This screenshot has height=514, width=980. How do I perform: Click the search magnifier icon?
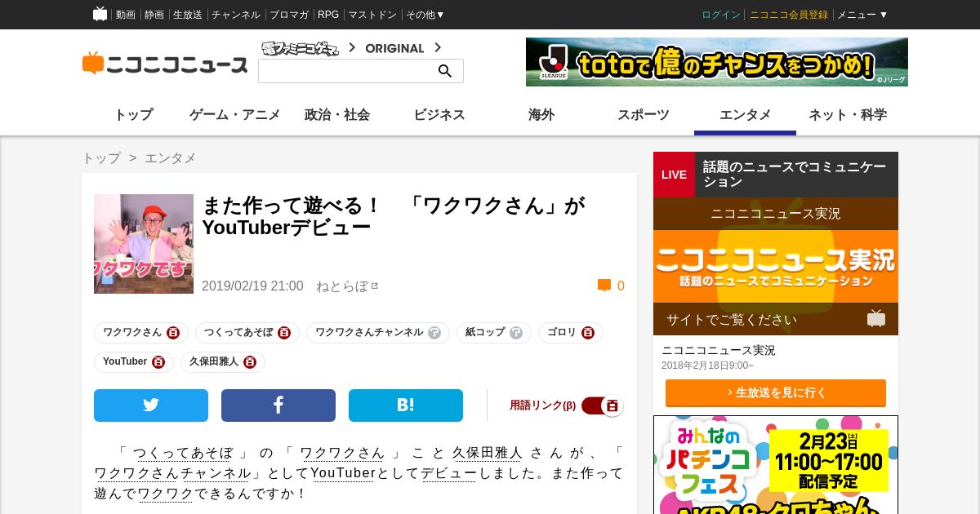click(445, 71)
